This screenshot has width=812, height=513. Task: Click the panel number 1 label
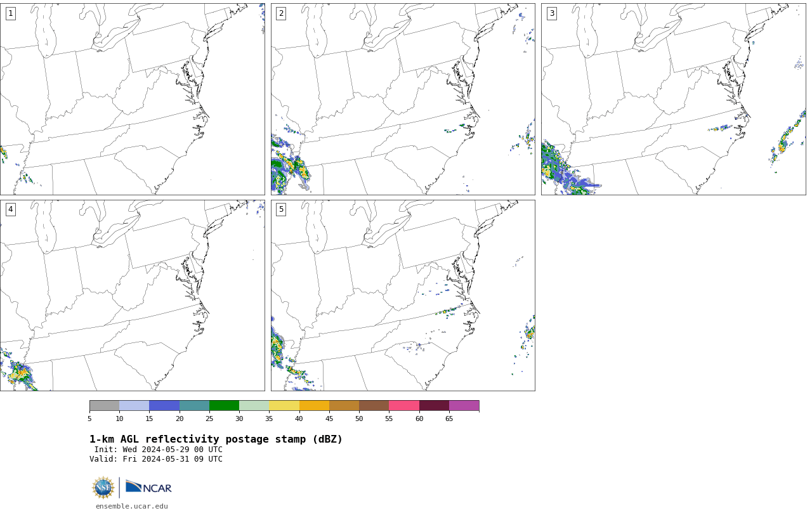10,13
